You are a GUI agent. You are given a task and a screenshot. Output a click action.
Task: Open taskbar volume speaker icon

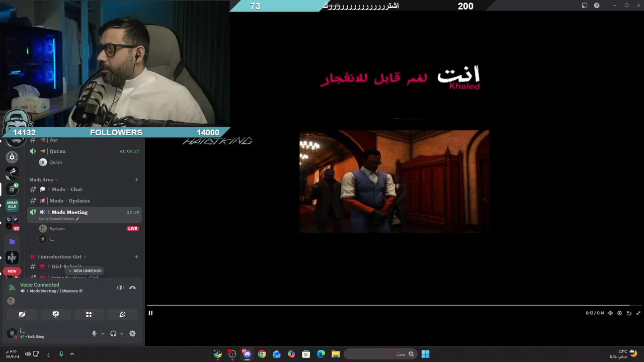(28, 354)
